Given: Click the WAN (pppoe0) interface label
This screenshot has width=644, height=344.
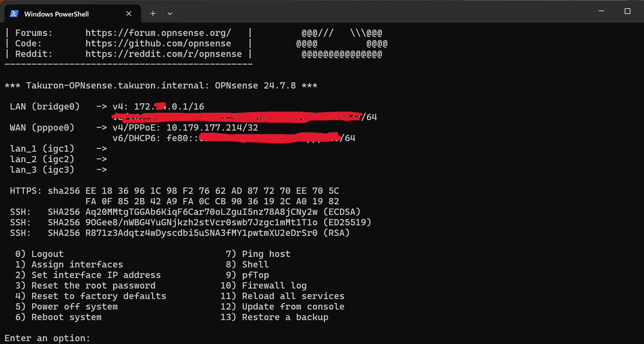Looking at the screenshot, I should tap(42, 128).
